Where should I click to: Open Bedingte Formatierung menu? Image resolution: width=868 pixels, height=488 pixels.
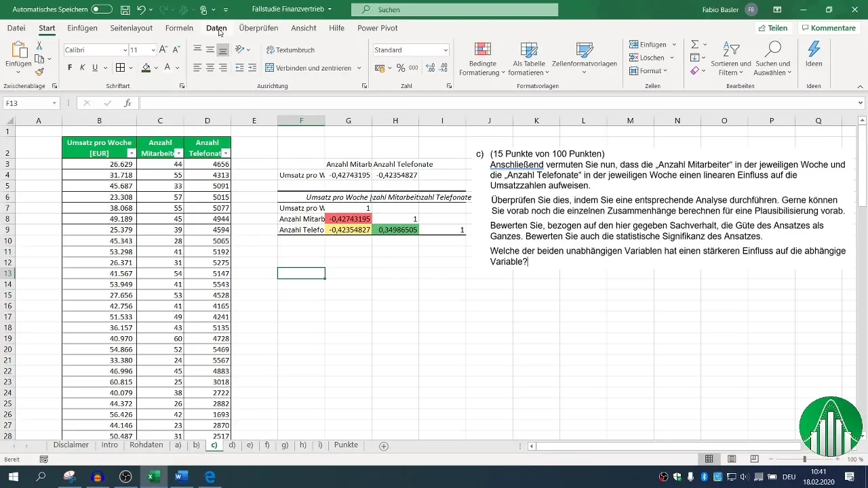[482, 59]
